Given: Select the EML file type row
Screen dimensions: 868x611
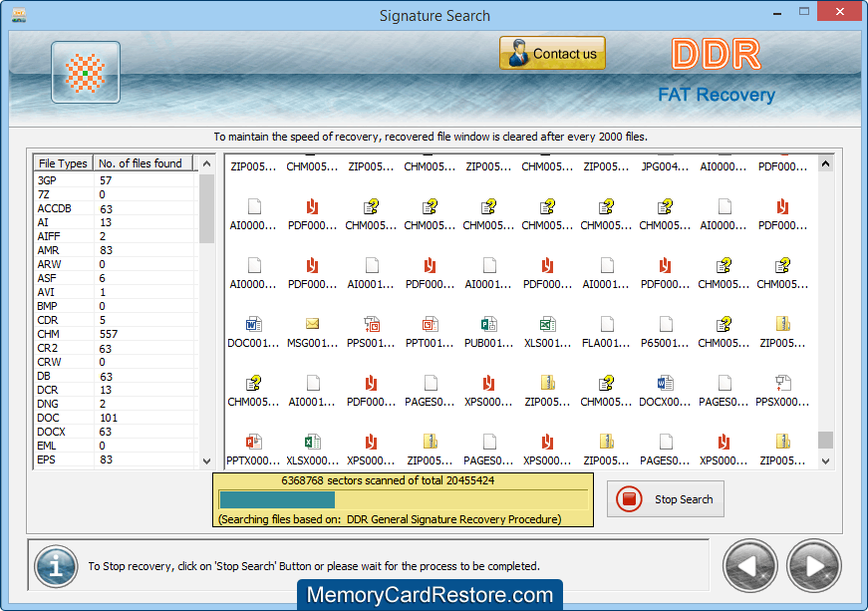Looking at the screenshot, I should point(116,446).
